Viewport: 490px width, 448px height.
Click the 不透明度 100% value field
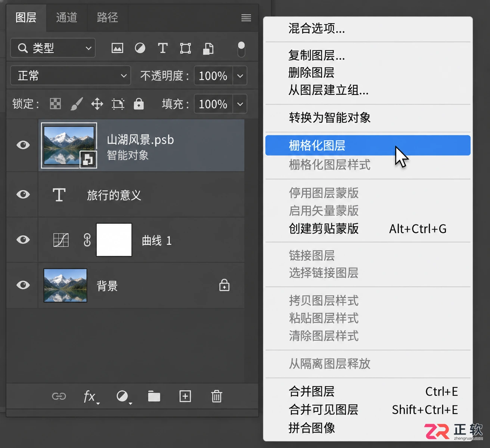click(213, 76)
